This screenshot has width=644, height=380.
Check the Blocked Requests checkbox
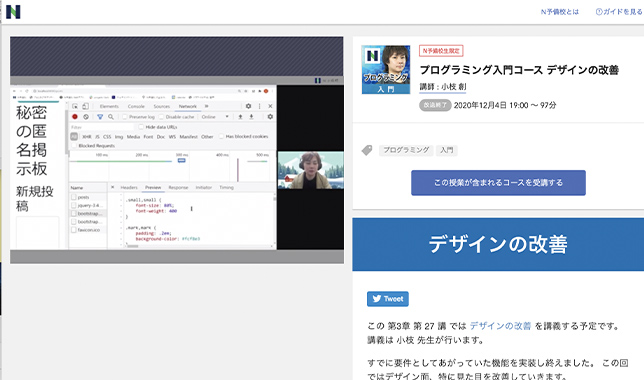pos(74,145)
